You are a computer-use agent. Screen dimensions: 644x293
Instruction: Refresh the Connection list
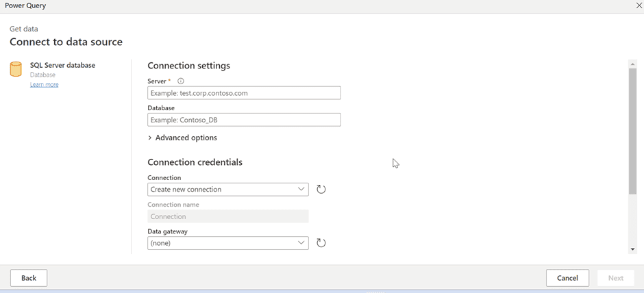click(321, 190)
